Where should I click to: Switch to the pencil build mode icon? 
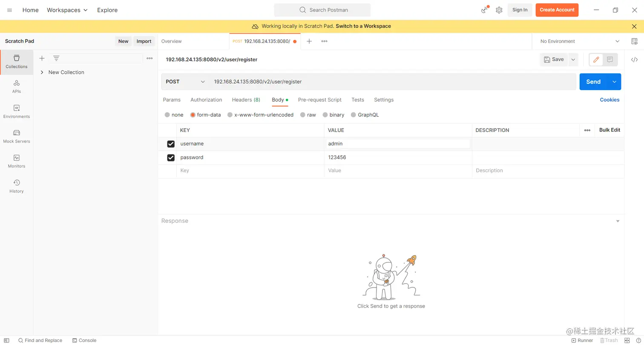click(x=596, y=60)
